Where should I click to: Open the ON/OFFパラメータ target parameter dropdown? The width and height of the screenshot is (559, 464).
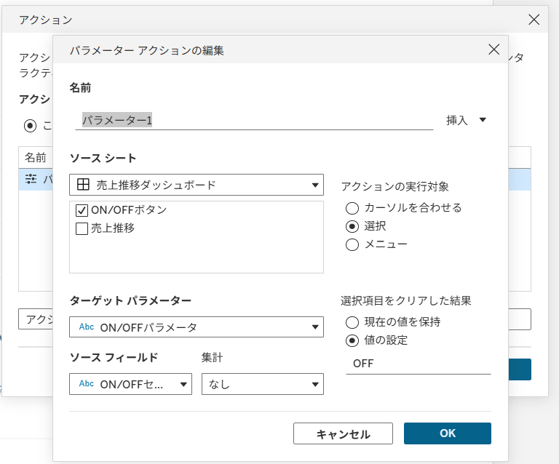(196, 327)
